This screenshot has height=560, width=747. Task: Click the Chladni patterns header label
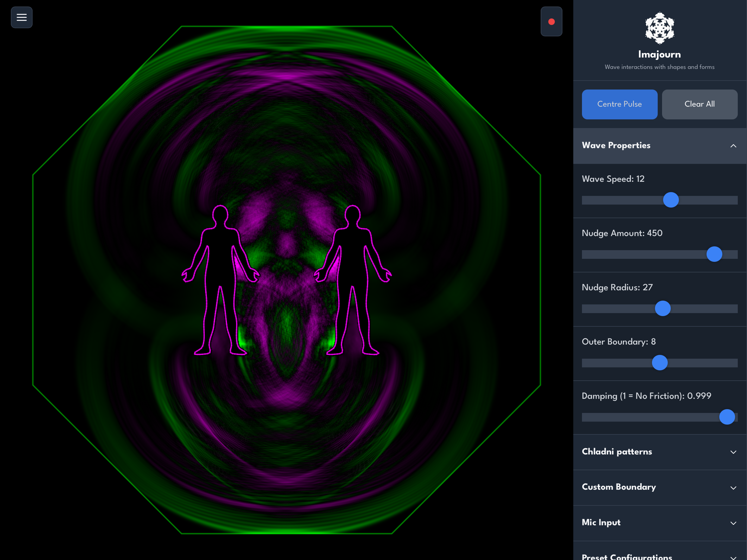coord(617,452)
